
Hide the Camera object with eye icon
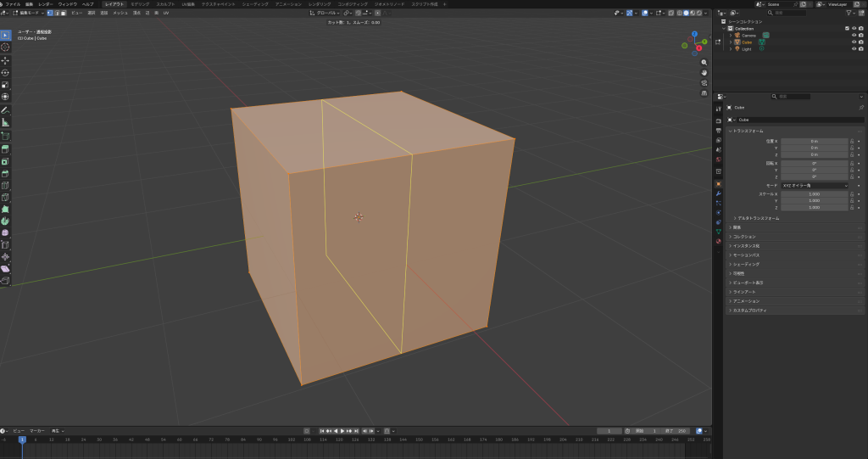pyautogui.click(x=854, y=35)
